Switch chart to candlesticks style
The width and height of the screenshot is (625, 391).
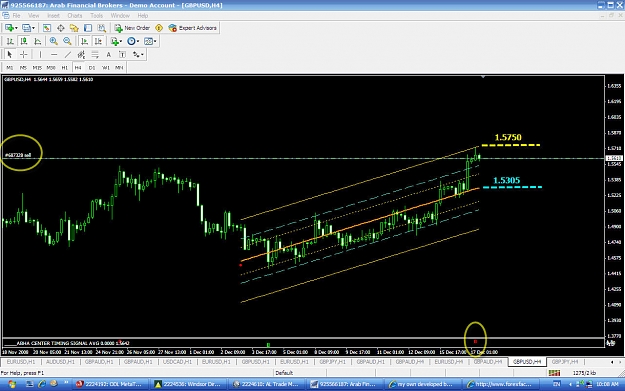coord(24,41)
